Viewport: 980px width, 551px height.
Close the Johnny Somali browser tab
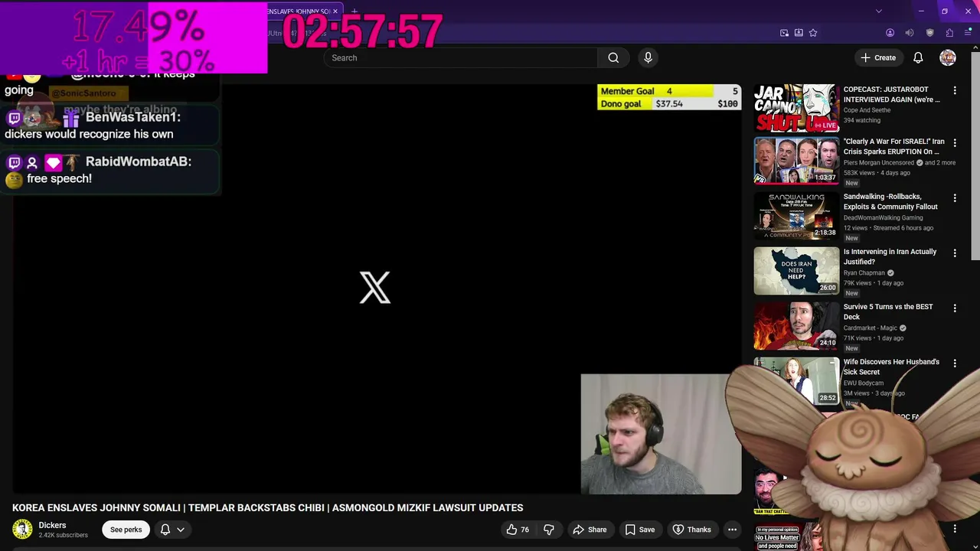[335, 11]
